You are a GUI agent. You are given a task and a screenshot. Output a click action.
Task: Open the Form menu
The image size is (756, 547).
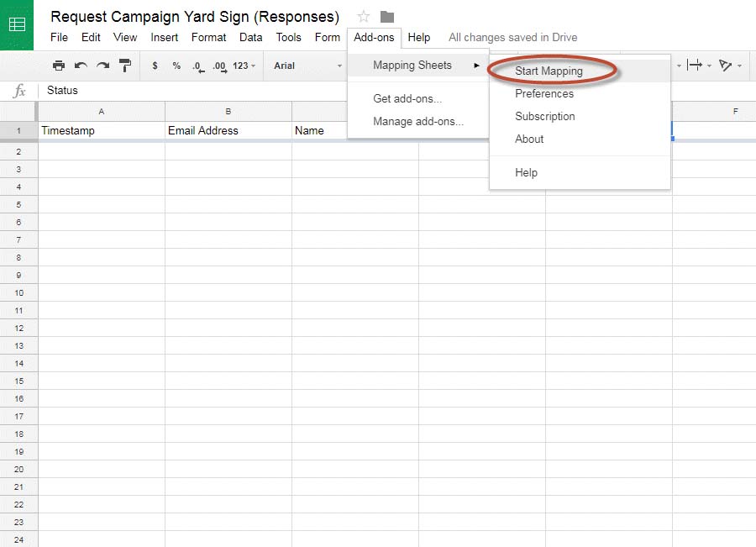(x=328, y=37)
